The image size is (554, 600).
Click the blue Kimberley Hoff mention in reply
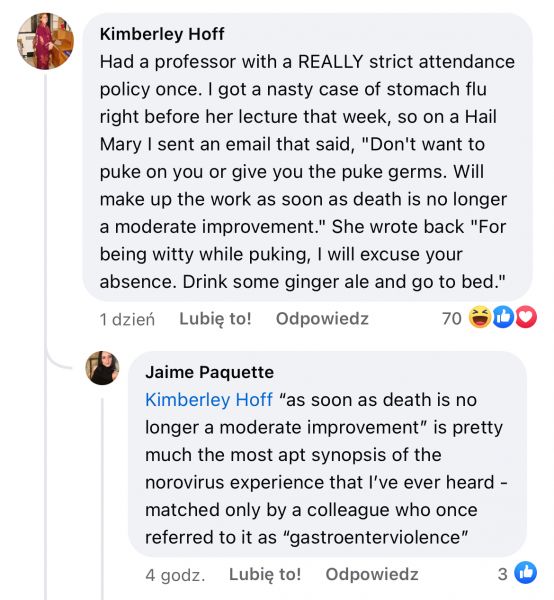209,400
